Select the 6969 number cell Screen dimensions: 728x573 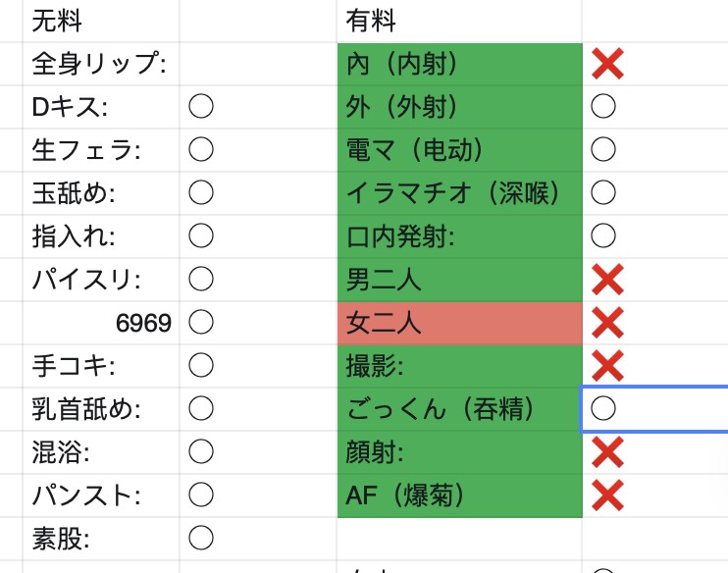click(101, 323)
